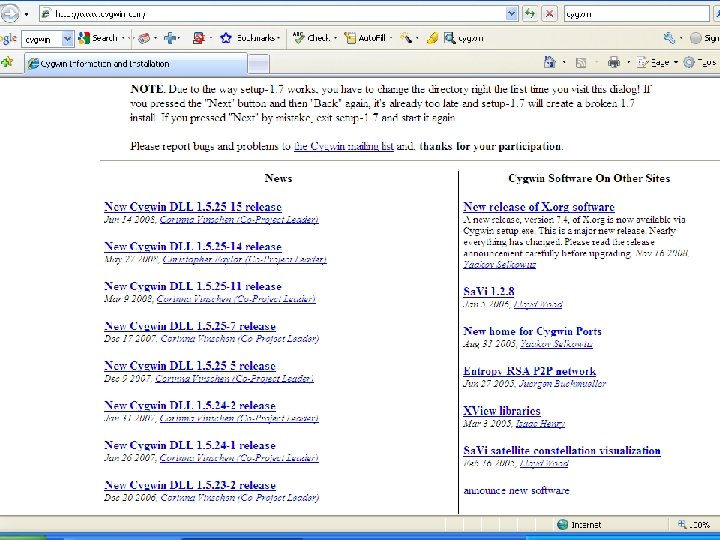This screenshot has width=720, height=540.
Task: Click the red Stop loading button
Action: 549,14
